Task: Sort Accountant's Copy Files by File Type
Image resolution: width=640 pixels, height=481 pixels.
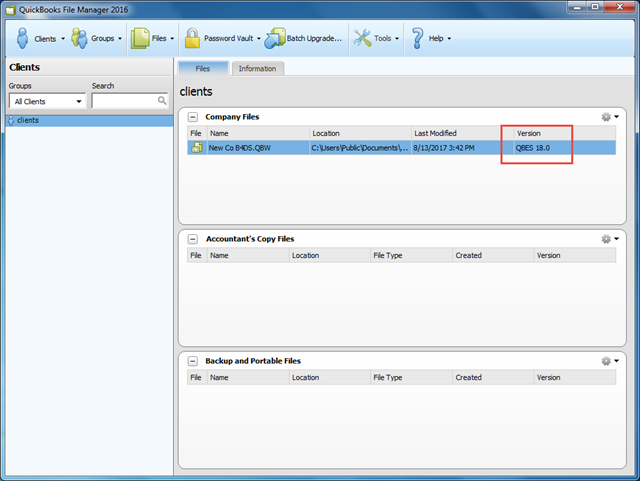Action: tap(411, 255)
